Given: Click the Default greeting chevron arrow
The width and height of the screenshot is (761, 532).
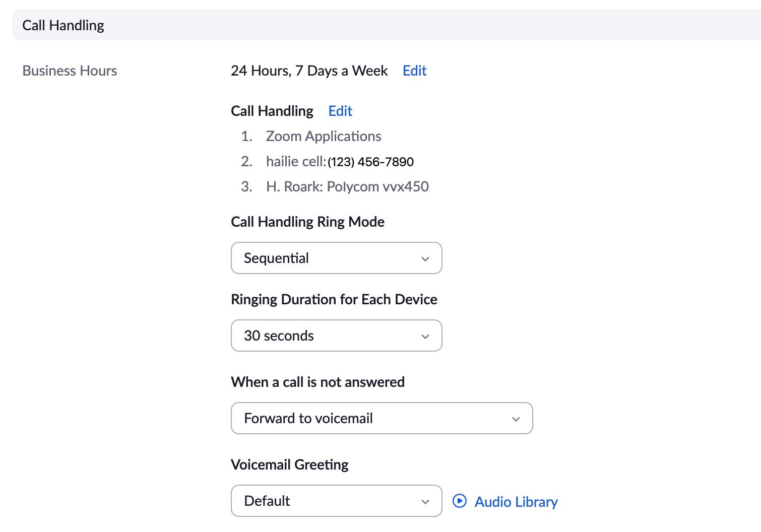Looking at the screenshot, I should pos(425,502).
